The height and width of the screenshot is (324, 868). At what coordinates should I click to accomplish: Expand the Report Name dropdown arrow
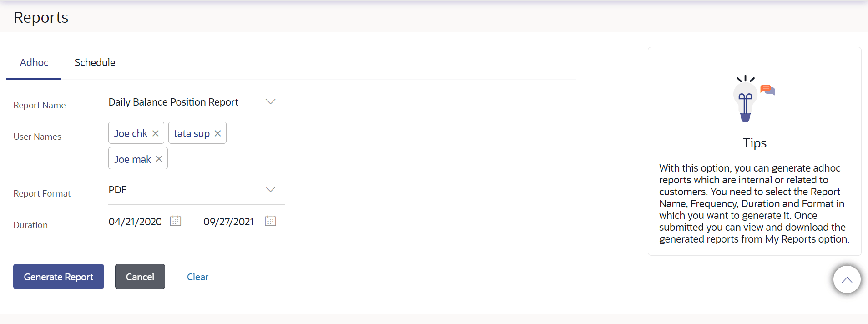[x=271, y=102]
